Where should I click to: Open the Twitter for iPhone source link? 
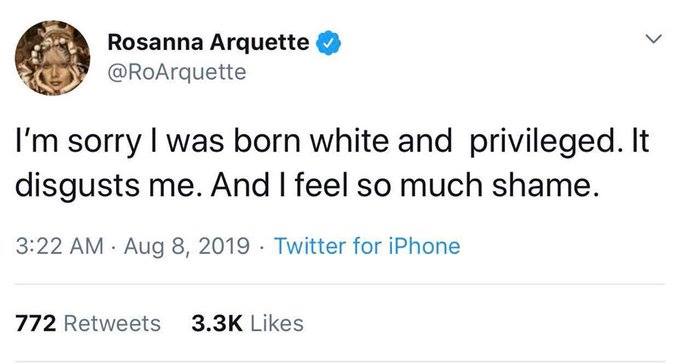[x=367, y=246]
